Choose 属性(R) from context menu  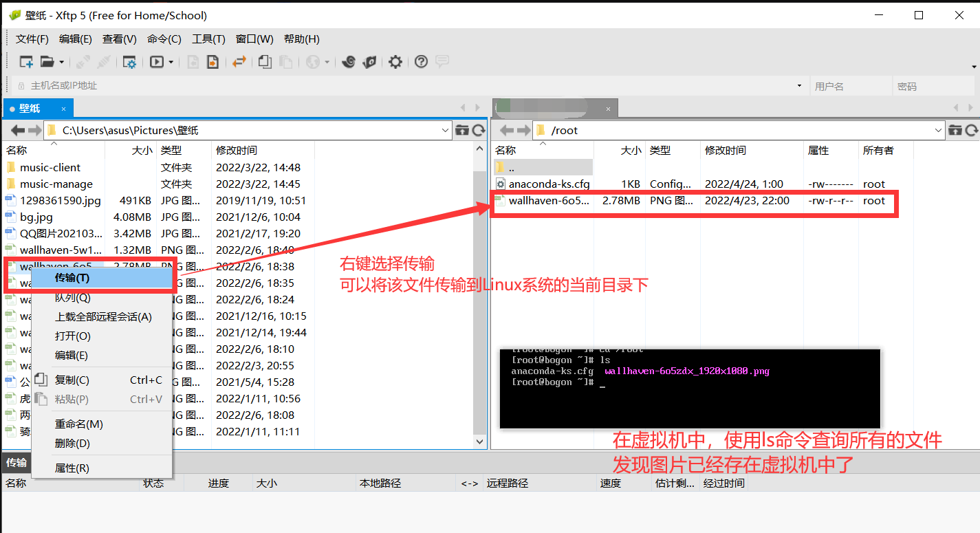pos(102,468)
